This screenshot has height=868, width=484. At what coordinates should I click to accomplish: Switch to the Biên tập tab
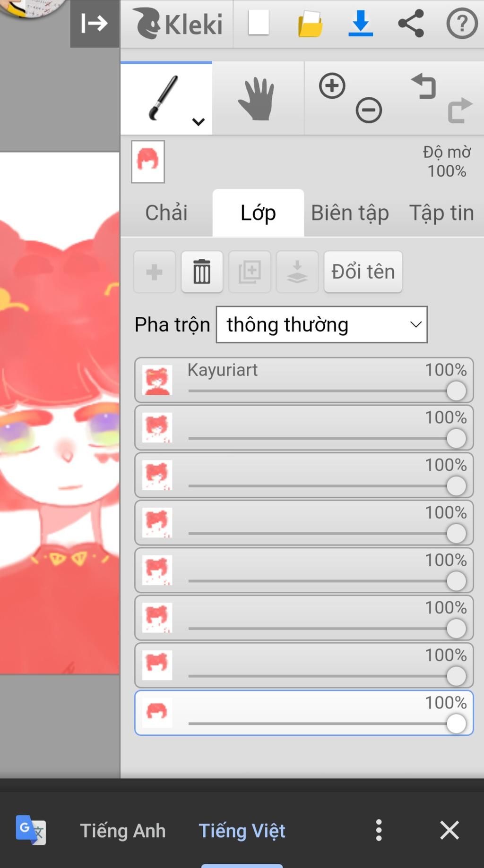coord(350,213)
